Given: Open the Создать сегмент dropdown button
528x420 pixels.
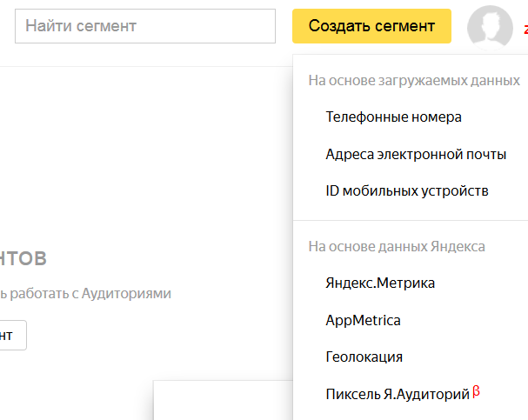Looking at the screenshot, I should (x=371, y=26).
